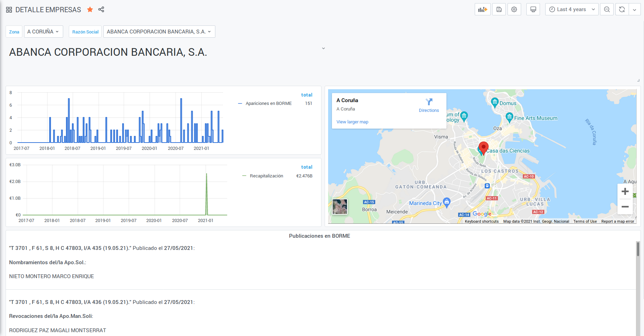Open the Last 4 years time picker
The image size is (644, 336).
(x=572, y=9)
